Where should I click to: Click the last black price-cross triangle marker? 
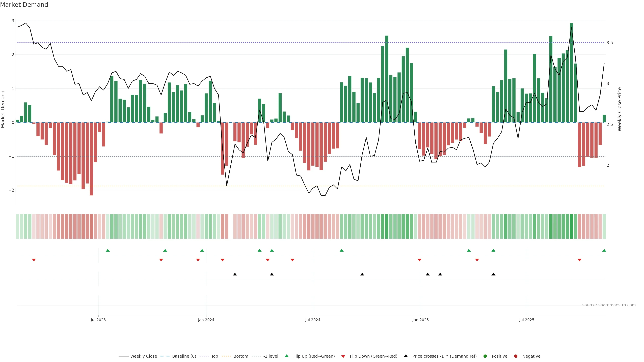[493, 274]
